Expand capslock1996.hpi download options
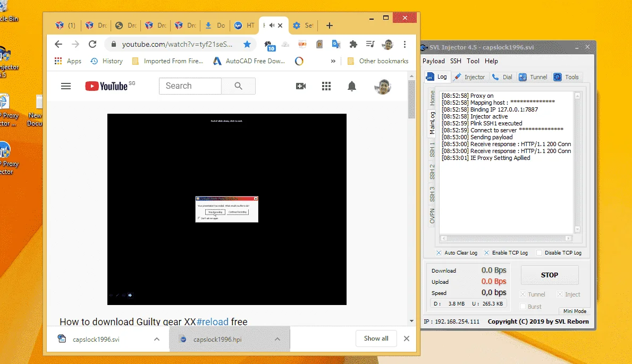 point(277,340)
